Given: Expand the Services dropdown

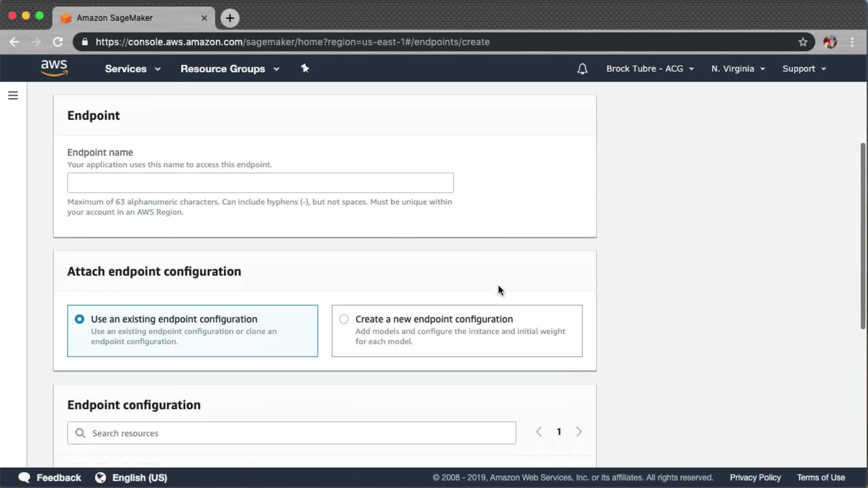Looking at the screenshot, I should click(x=132, y=69).
